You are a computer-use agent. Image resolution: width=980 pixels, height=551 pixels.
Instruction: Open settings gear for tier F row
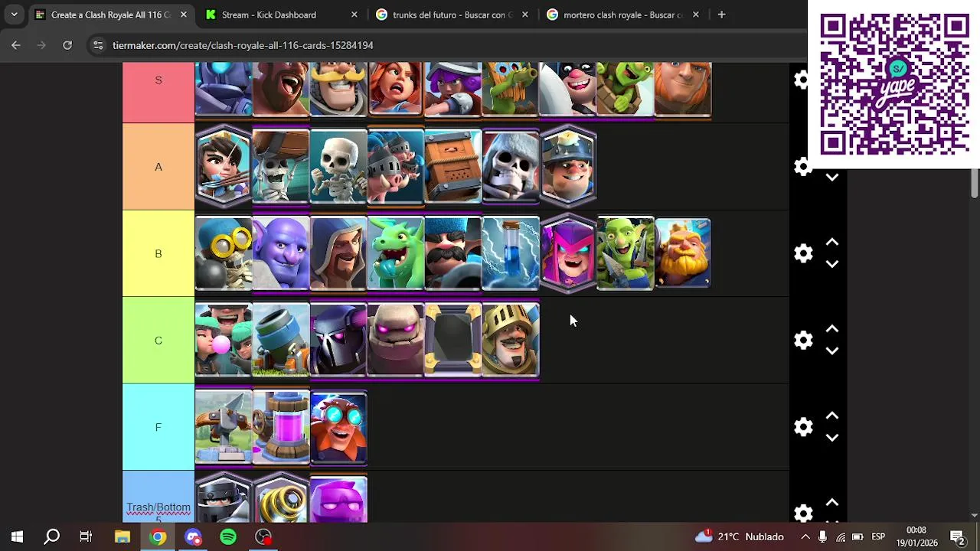point(803,427)
